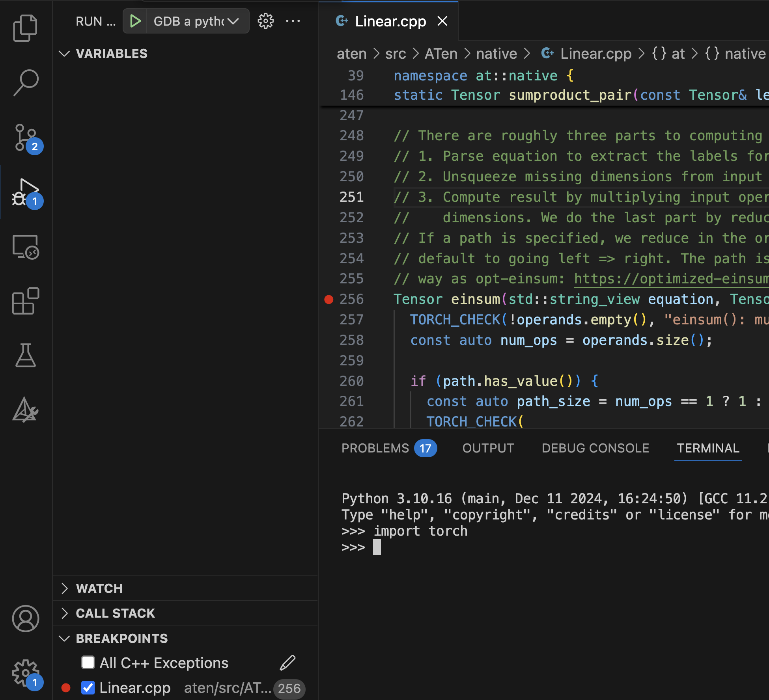Switch to the DEBUG CONSOLE tab
This screenshot has width=769, height=700.
(x=595, y=448)
